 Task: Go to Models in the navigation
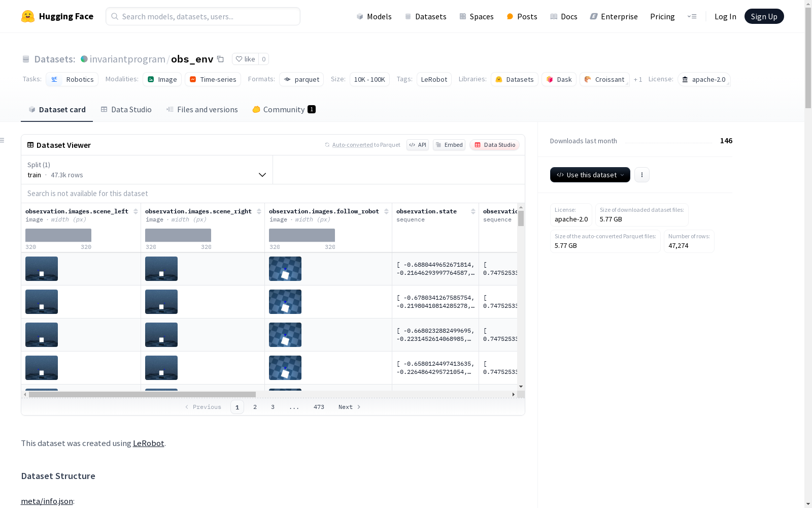point(374,16)
